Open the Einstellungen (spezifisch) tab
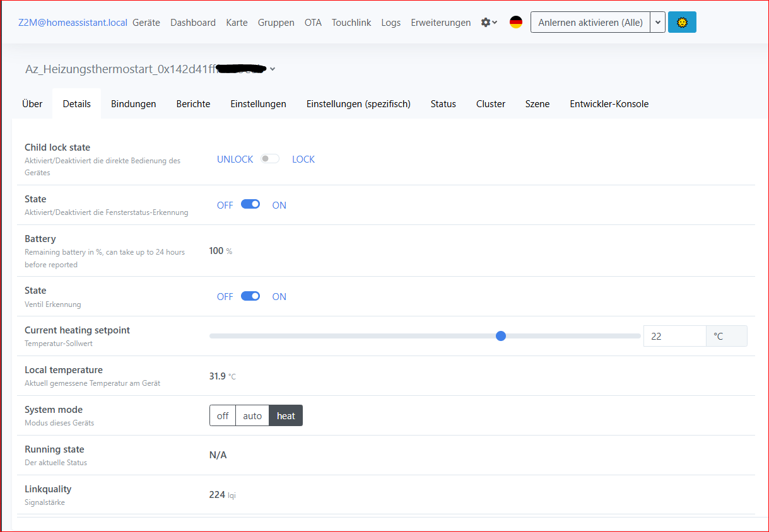 358,104
